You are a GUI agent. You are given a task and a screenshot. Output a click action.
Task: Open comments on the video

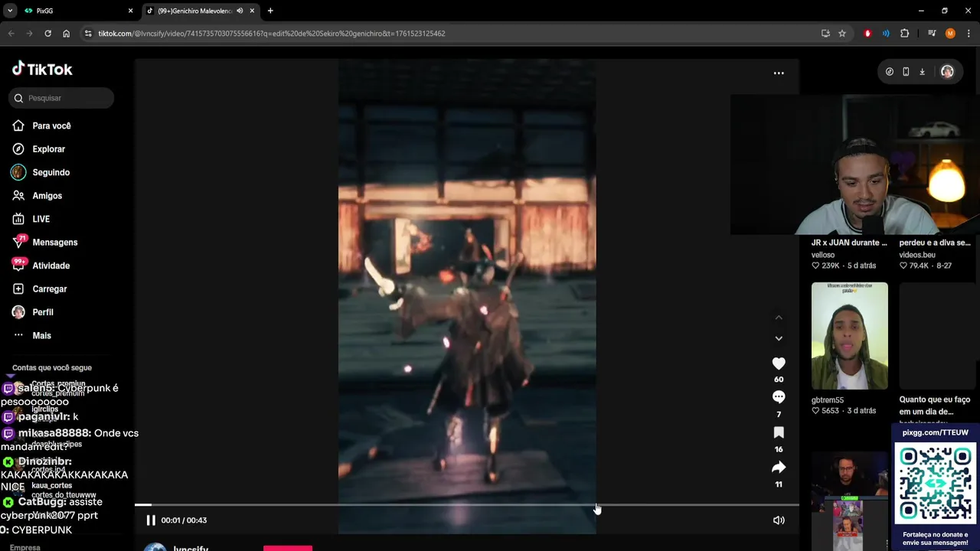[779, 397]
